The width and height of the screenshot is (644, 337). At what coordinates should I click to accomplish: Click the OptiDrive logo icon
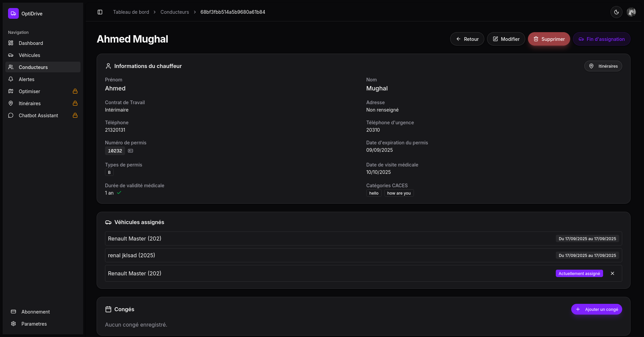click(13, 13)
